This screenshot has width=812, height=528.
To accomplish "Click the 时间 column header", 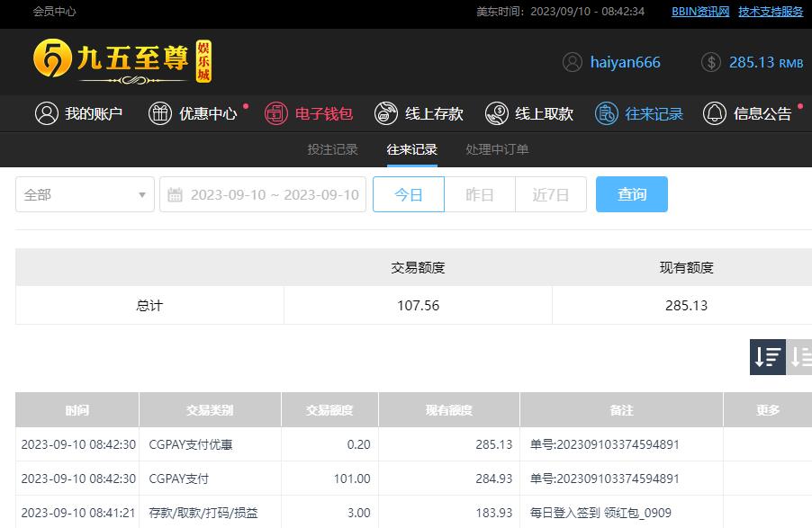I will tap(77, 410).
